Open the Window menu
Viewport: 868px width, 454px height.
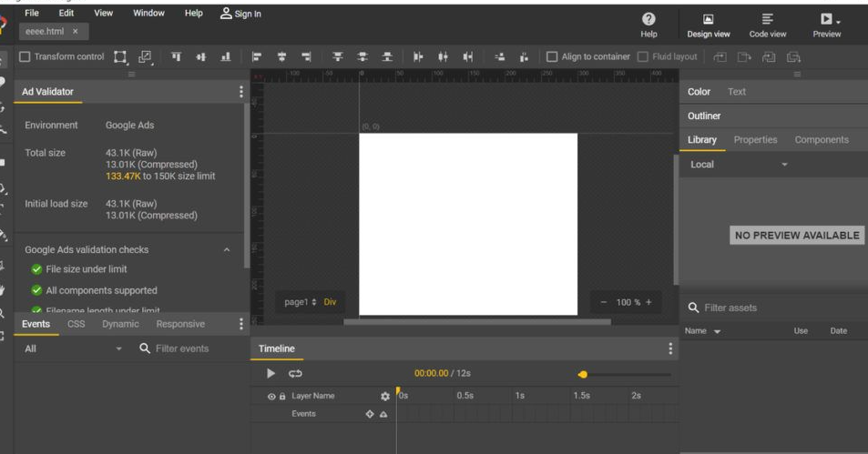148,14
